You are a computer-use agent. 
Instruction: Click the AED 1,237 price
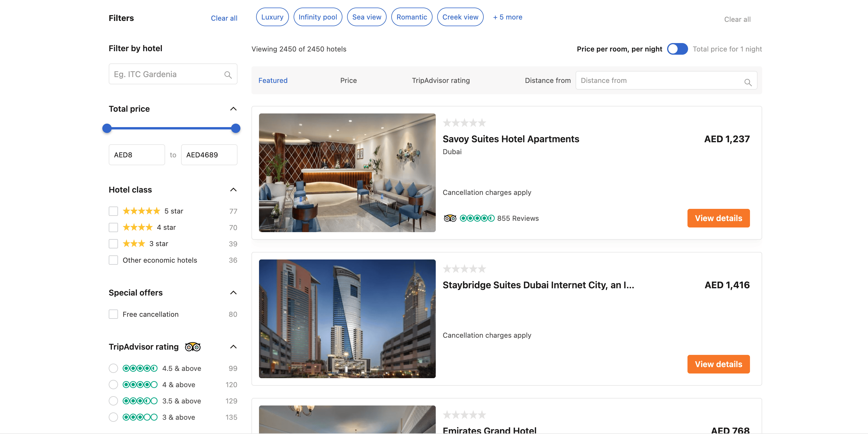coord(727,139)
